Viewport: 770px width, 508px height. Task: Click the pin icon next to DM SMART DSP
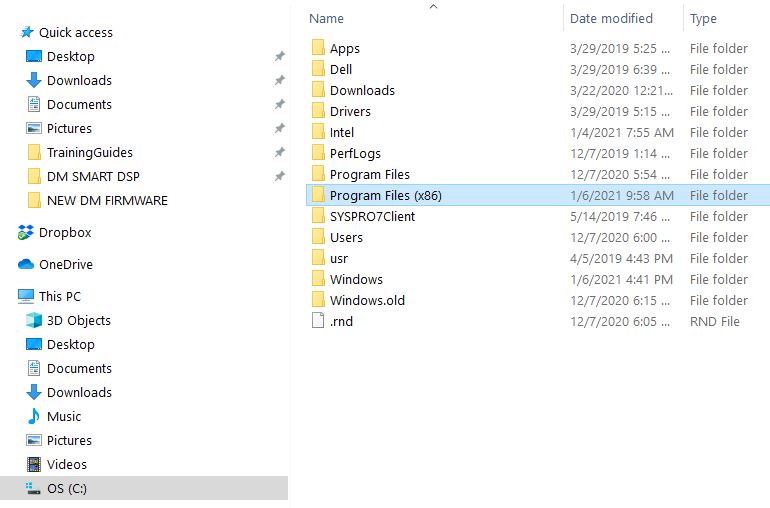(279, 176)
